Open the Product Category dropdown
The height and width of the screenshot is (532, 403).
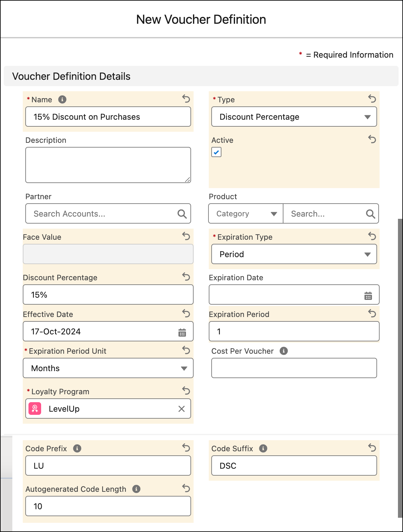point(246,213)
